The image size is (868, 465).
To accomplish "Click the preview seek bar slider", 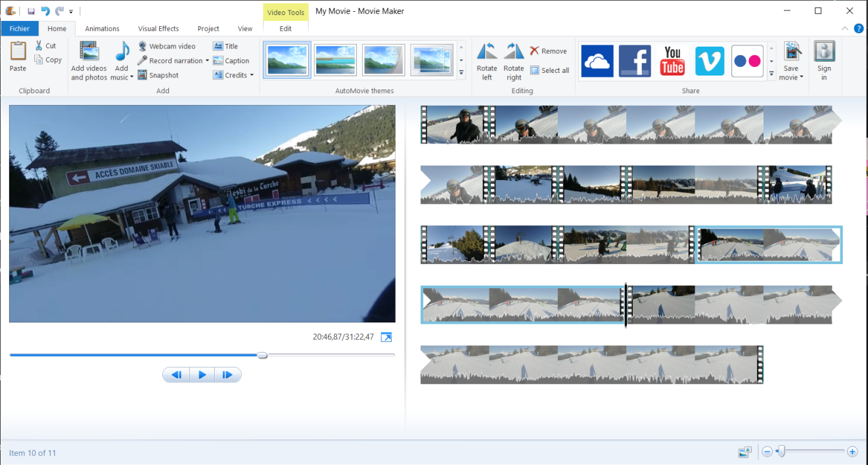I will pyautogui.click(x=262, y=355).
